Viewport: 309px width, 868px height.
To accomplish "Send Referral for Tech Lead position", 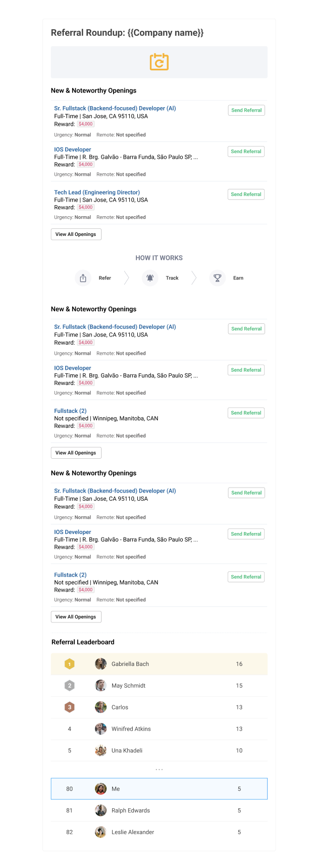I will point(246,195).
